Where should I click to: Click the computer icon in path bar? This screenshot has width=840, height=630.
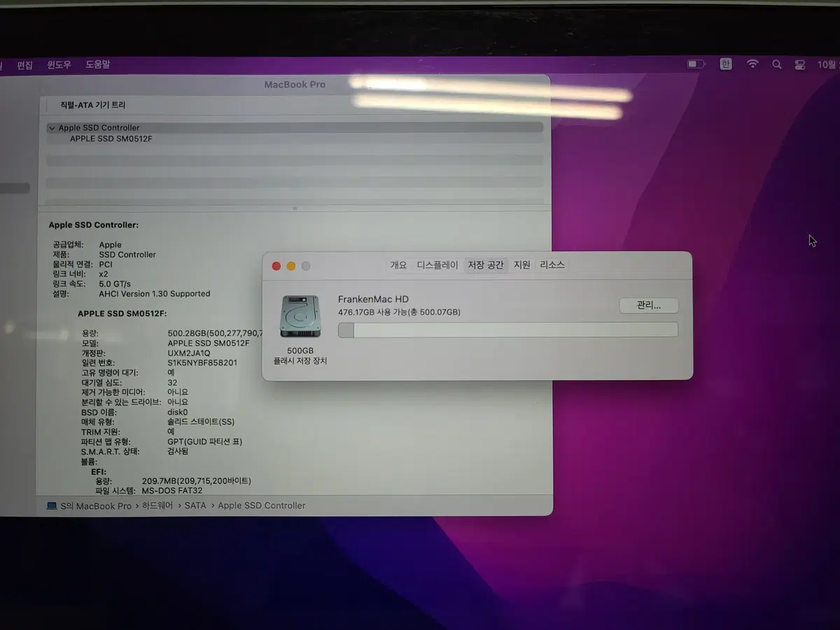(x=52, y=505)
